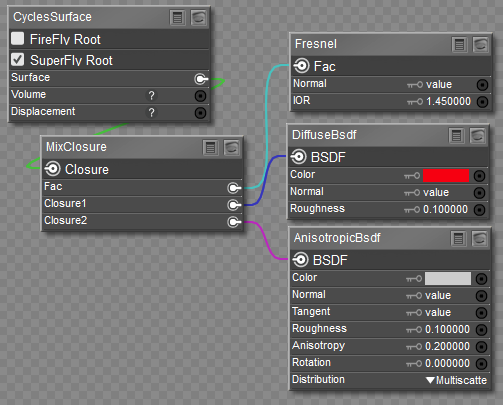This screenshot has width=503, height=405.
Task: Enable the FireFly Root checkbox
Action: tap(17, 39)
